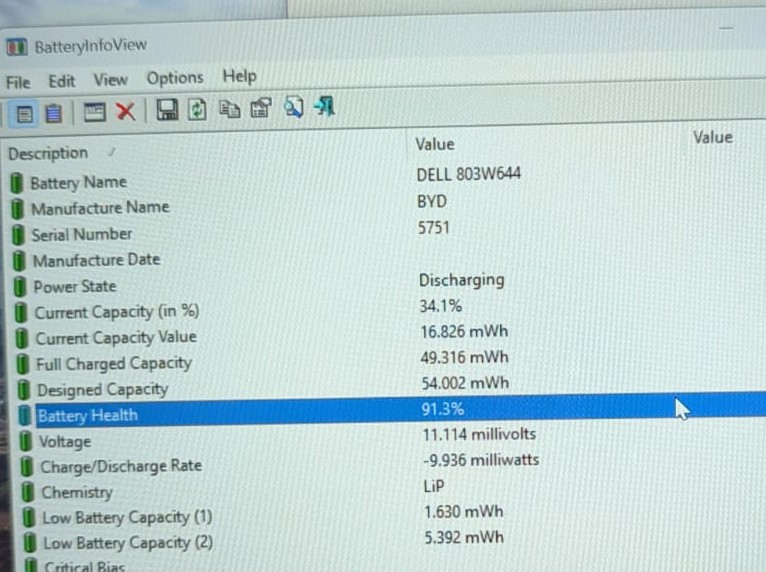Select the Battery Name row

383,178
